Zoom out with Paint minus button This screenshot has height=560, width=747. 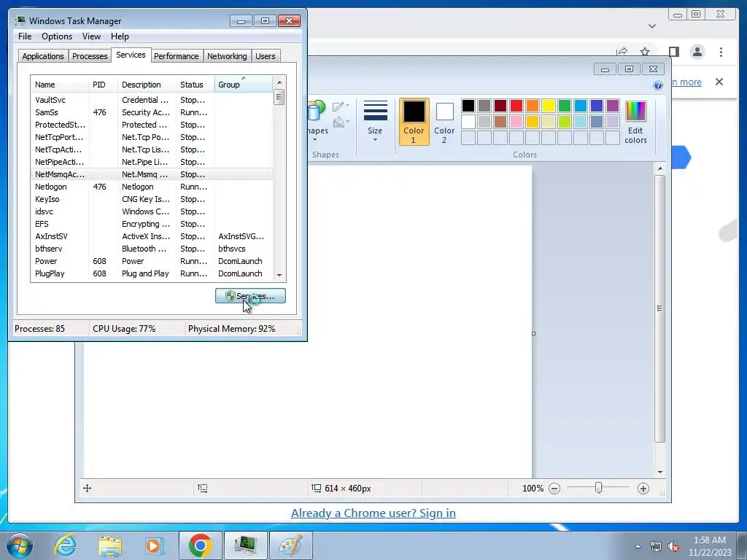click(554, 489)
